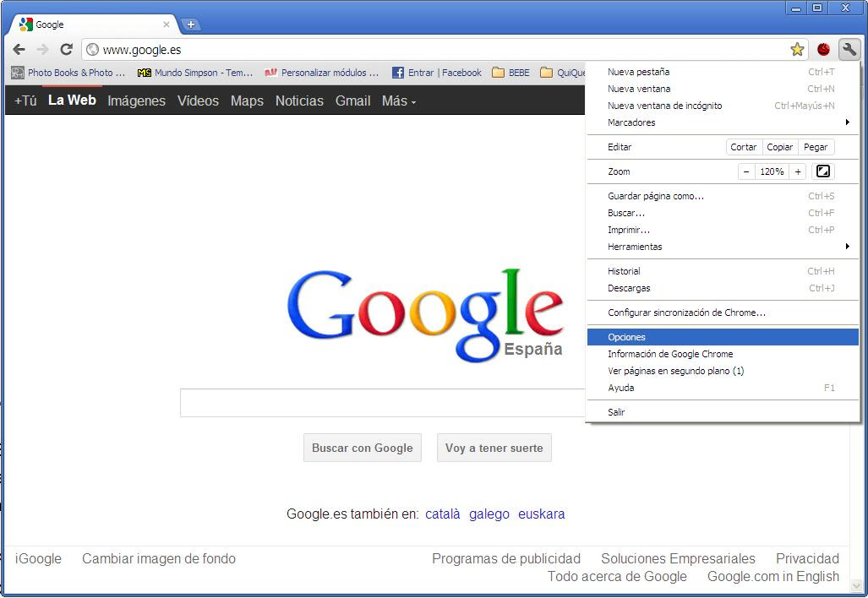This screenshot has height=598, width=868.
Task: Click the address bar URL www.google.es
Action: [x=142, y=50]
